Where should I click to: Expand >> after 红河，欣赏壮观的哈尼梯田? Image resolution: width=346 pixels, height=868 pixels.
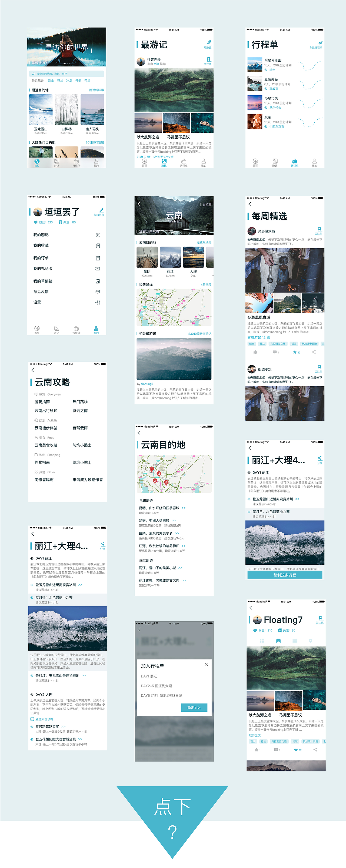(x=184, y=546)
